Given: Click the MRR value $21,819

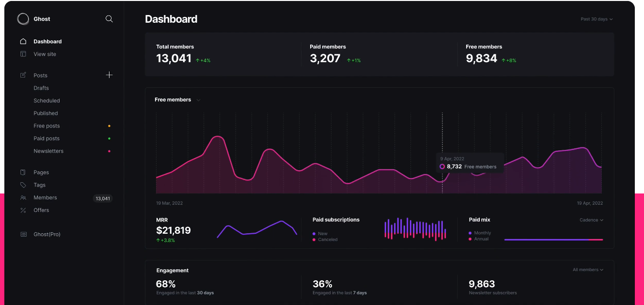Looking at the screenshot, I should pos(173,230).
